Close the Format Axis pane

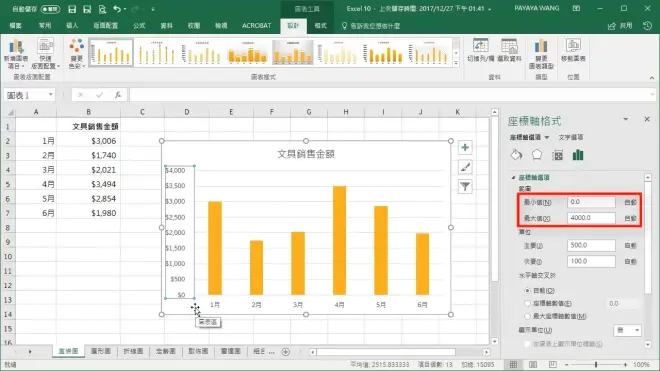coord(647,119)
